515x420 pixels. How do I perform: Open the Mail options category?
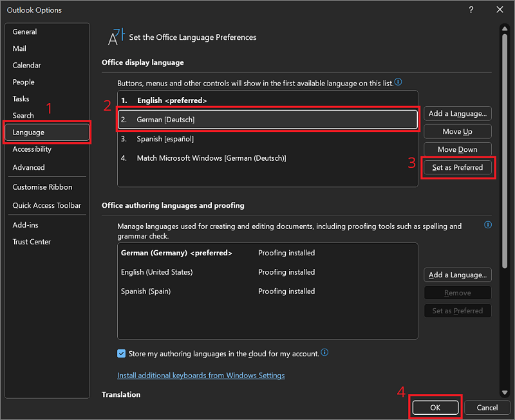(47, 49)
